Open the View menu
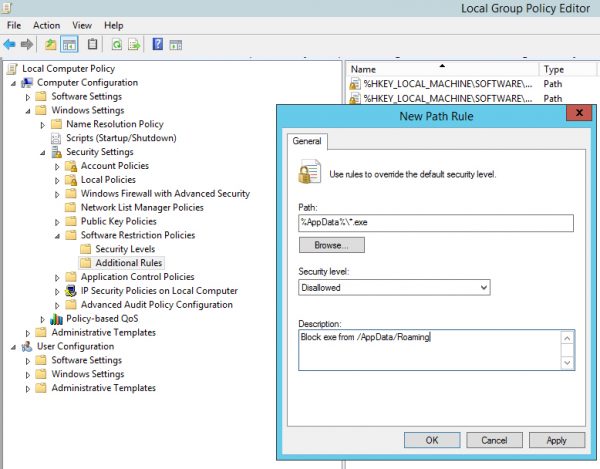Screen dimensions: 600x469 (82, 24)
